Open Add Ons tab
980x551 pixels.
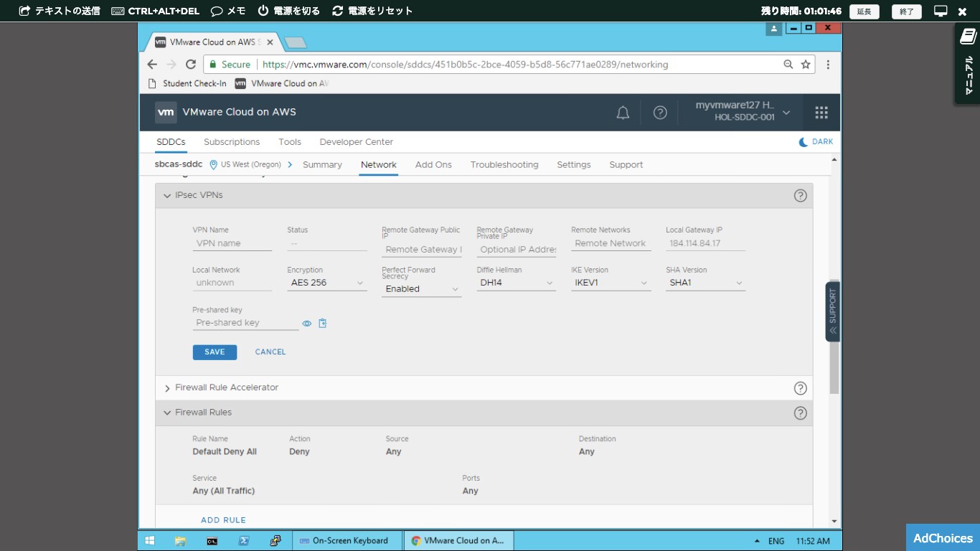click(x=433, y=165)
